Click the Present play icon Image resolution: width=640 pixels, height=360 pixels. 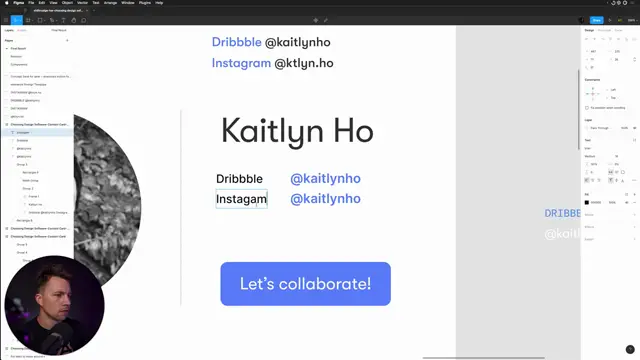pos(610,20)
